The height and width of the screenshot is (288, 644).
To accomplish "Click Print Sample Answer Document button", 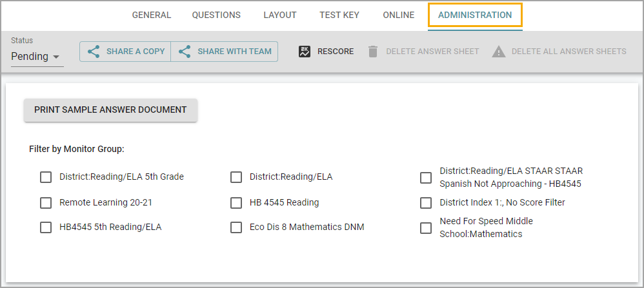I will click(110, 110).
